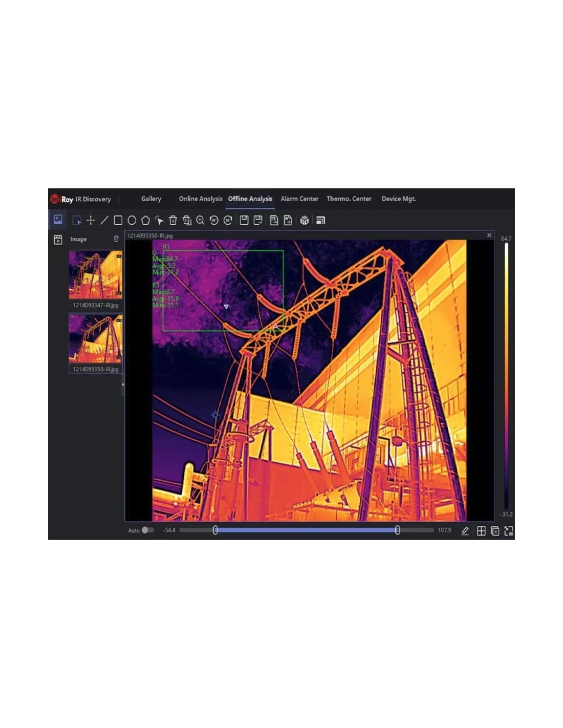Select the polygon region tool
Image resolution: width=563 pixels, height=728 pixels.
point(145,221)
